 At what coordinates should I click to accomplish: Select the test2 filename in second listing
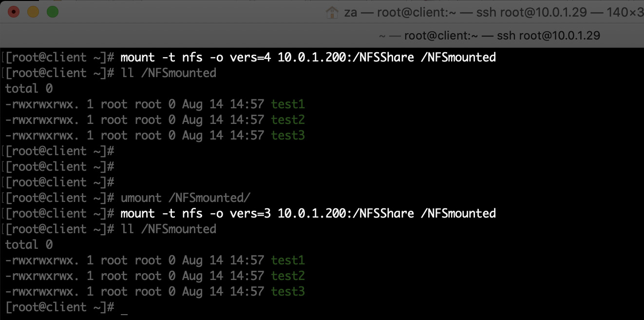[x=287, y=276]
